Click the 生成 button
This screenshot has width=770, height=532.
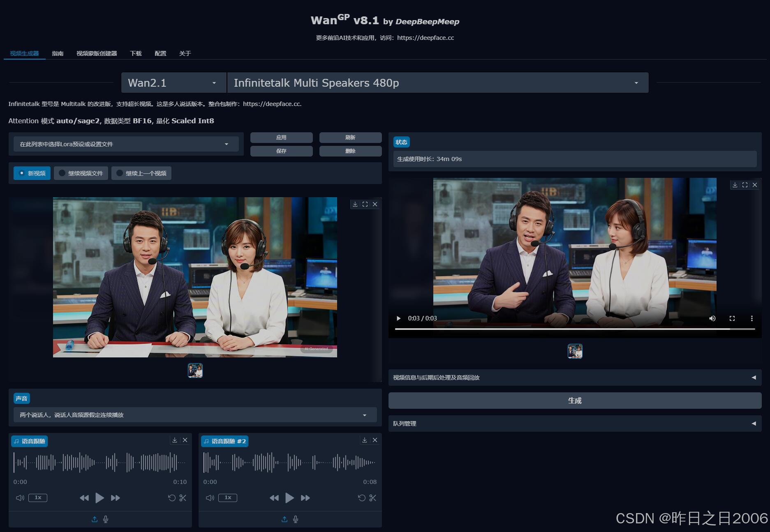click(574, 400)
